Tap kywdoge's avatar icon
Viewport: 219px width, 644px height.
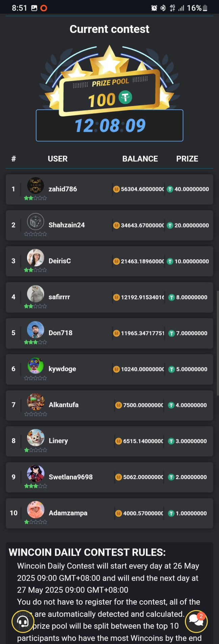point(35,366)
